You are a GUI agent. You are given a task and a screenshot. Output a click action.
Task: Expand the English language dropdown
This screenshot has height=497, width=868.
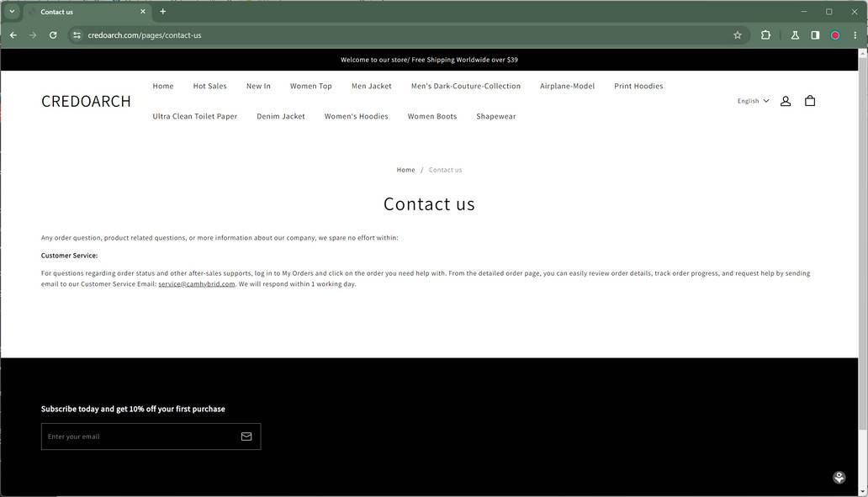coord(753,100)
